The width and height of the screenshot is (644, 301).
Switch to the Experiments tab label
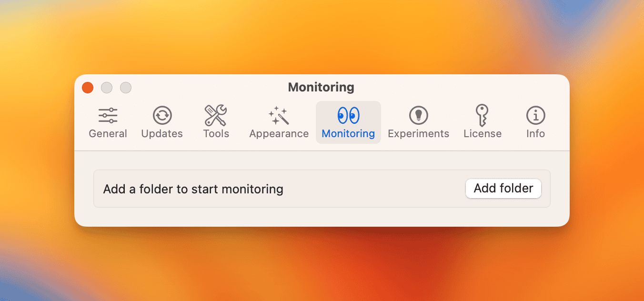418,134
